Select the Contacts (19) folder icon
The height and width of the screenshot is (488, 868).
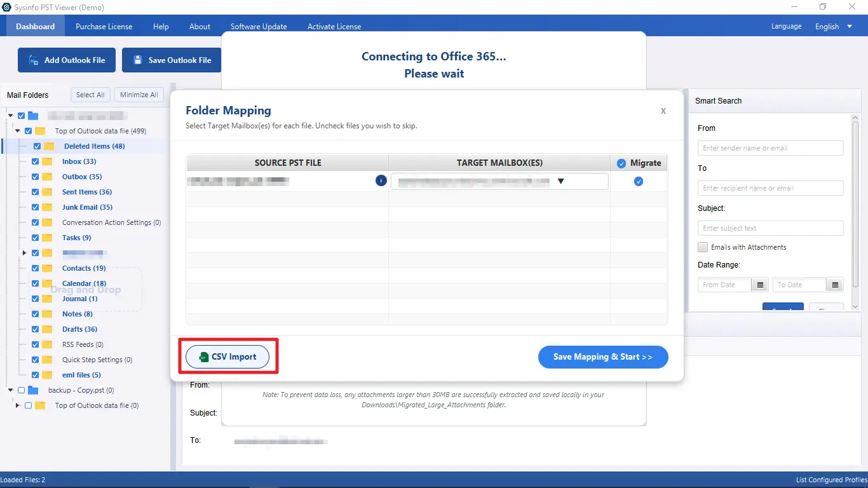(47, 268)
